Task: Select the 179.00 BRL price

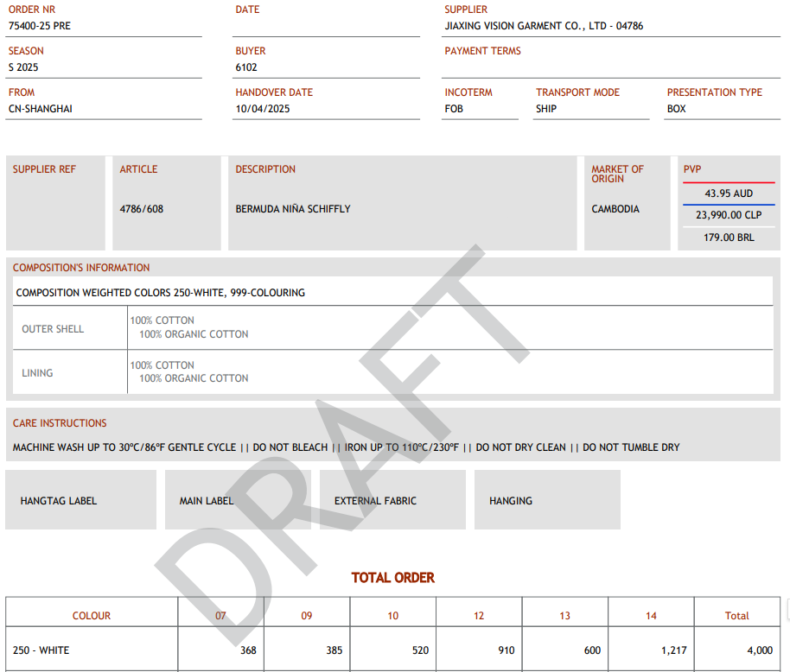Action: point(729,238)
